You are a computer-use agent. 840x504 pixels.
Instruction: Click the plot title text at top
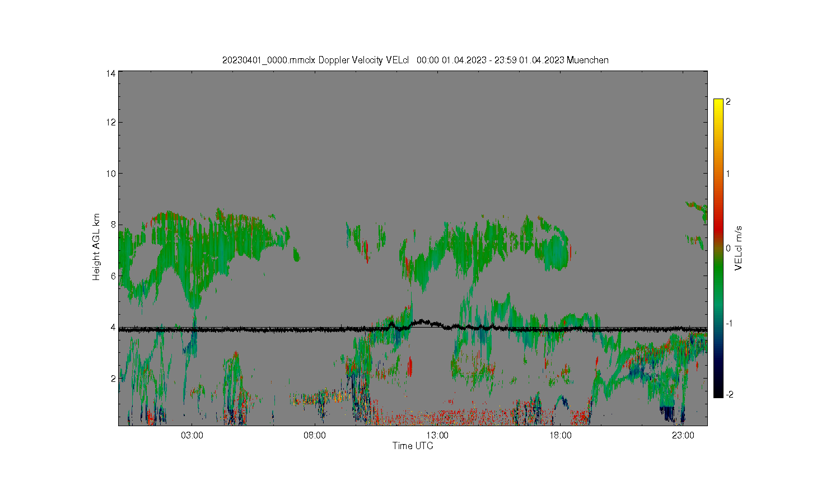pos(415,60)
